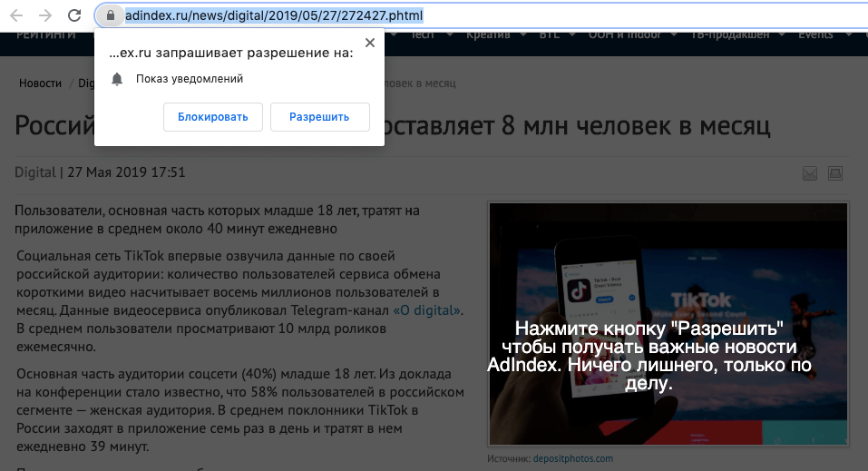Viewport: 868px width, 471px height.
Task: Click bell icon beside Показ уведомлений
Action: pos(117,79)
